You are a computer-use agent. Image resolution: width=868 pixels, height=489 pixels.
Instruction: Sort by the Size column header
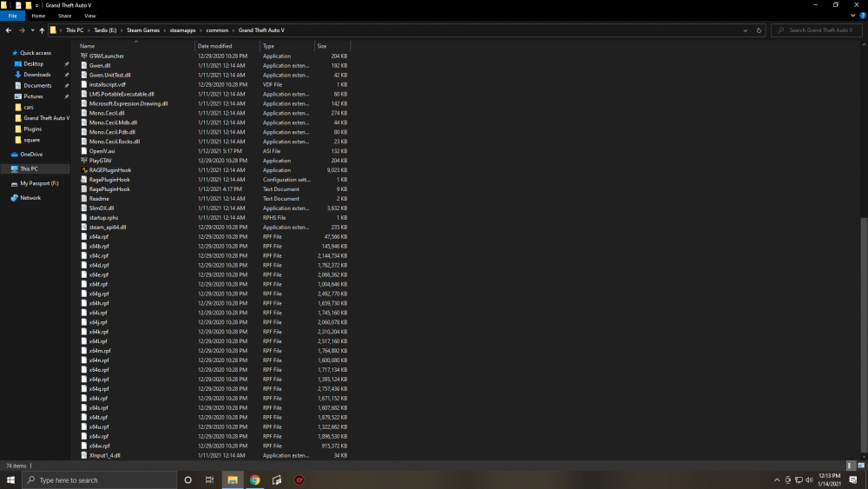[332, 46]
